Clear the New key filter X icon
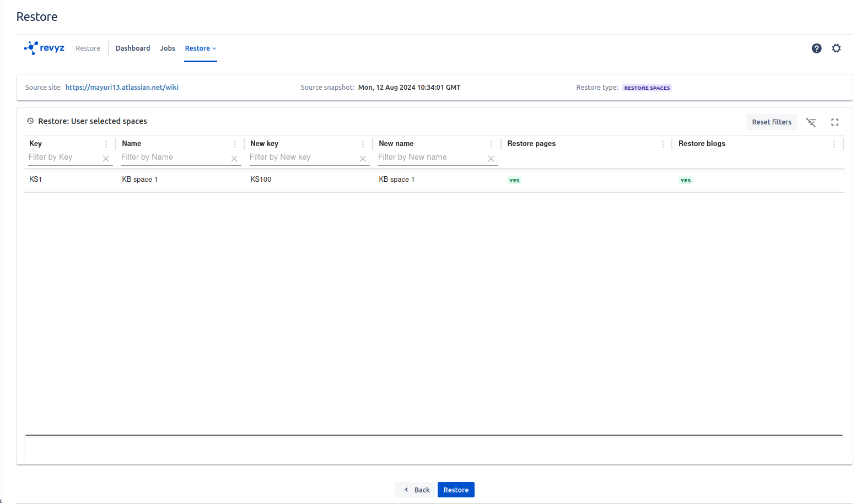856x504 pixels. [363, 159]
